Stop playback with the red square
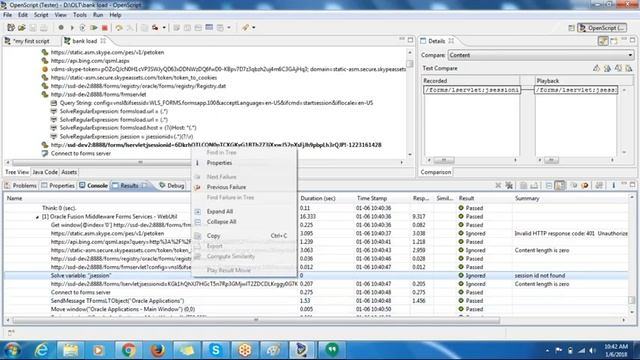The height and width of the screenshot is (360, 640). coord(104,28)
